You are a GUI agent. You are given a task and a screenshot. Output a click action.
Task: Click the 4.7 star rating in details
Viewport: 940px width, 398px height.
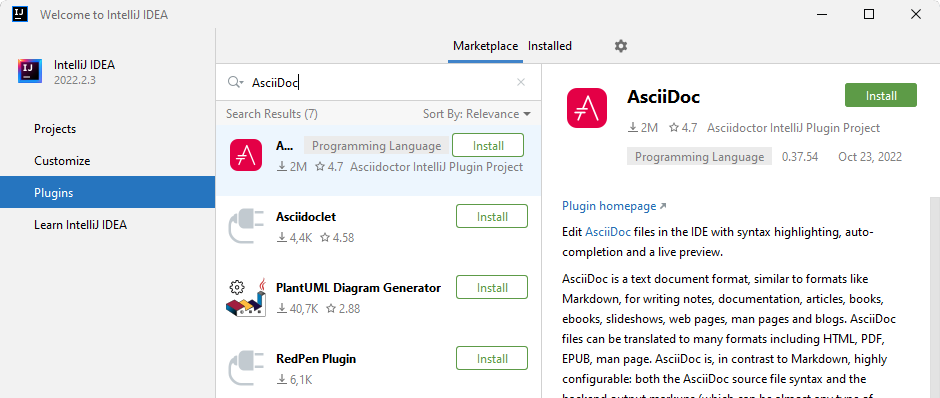(683, 128)
